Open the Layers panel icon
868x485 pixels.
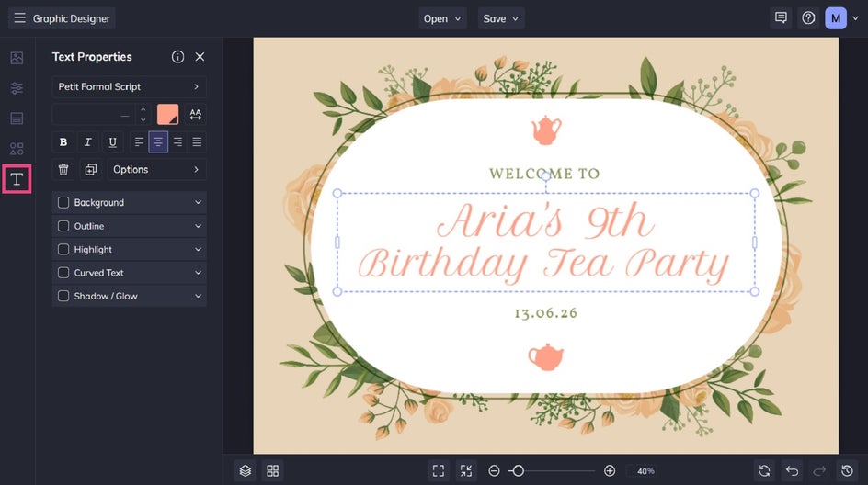pos(246,470)
